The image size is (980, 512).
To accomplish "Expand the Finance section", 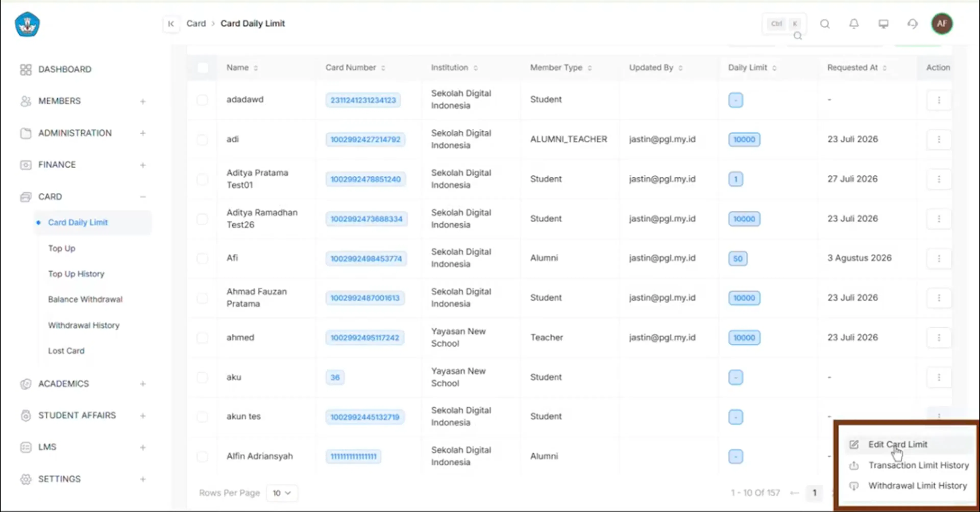I will tap(143, 165).
